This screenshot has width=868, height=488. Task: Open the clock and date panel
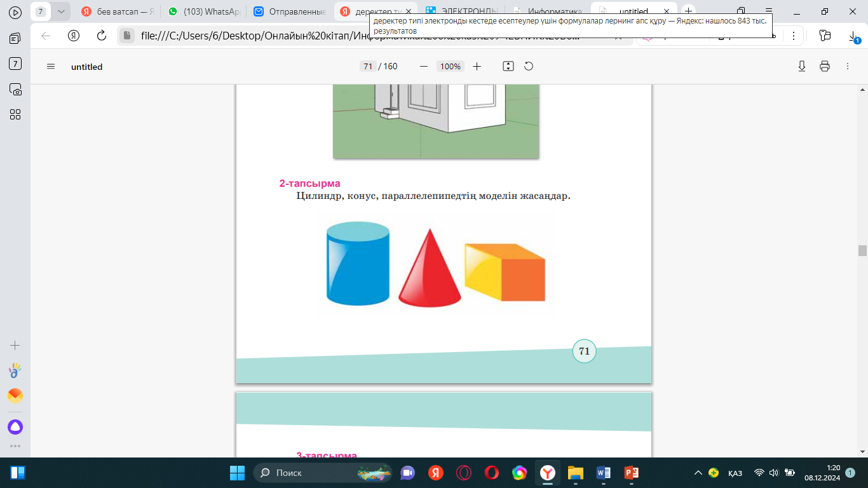[x=822, y=473]
